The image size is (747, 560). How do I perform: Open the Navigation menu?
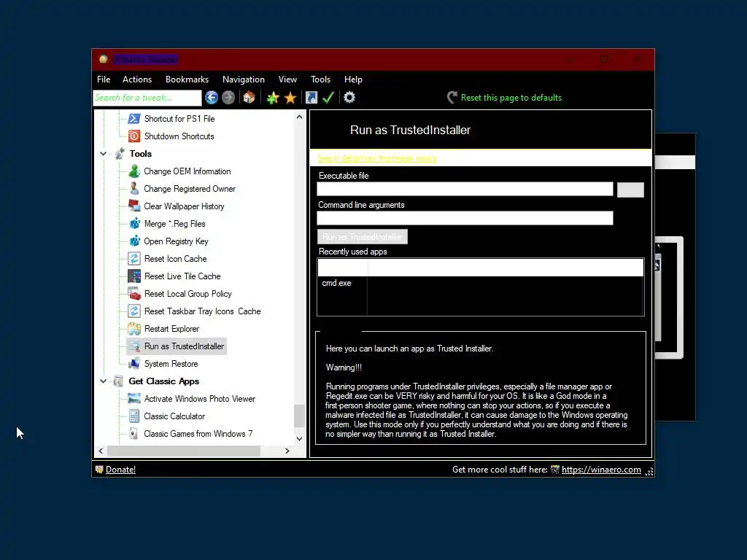(244, 79)
